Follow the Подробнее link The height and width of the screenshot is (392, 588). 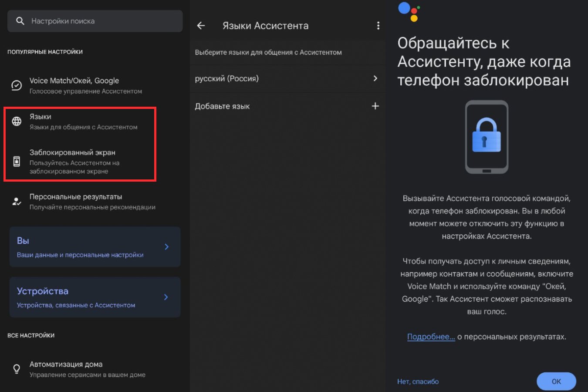coord(431,337)
